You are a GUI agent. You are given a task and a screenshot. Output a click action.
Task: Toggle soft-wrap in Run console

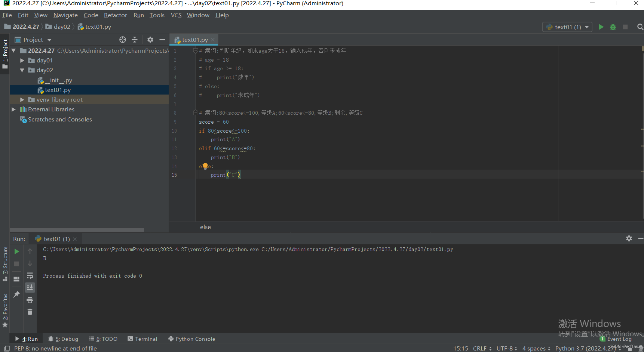[30, 276]
